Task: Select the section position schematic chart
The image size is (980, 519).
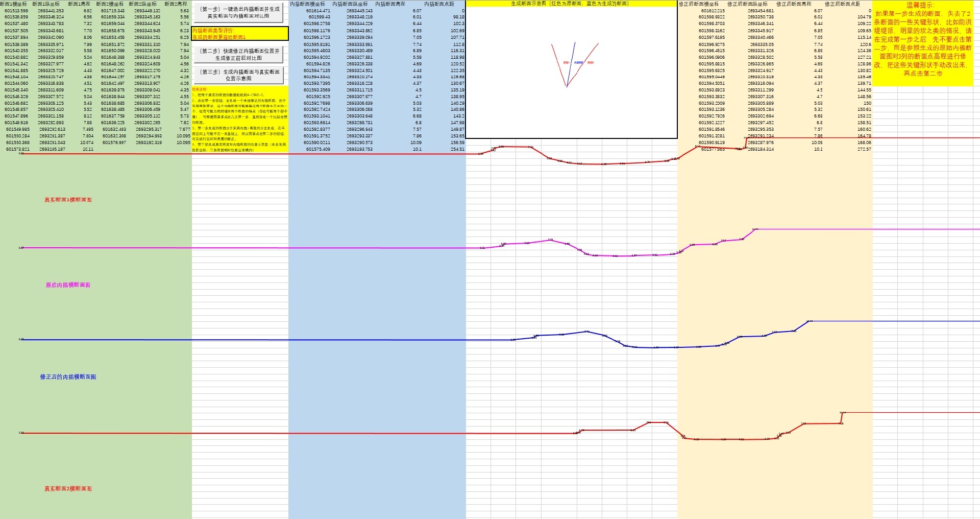Action: [x=571, y=72]
